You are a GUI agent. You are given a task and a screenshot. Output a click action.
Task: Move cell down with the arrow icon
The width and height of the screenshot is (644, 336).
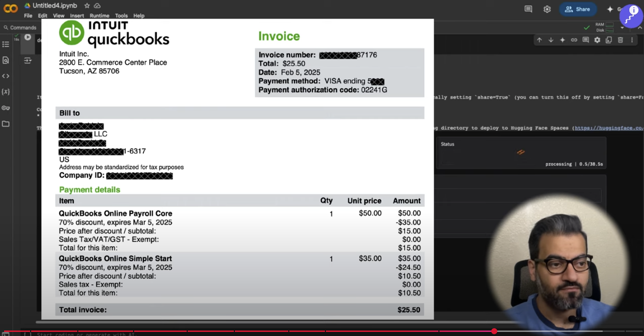click(x=551, y=40)
